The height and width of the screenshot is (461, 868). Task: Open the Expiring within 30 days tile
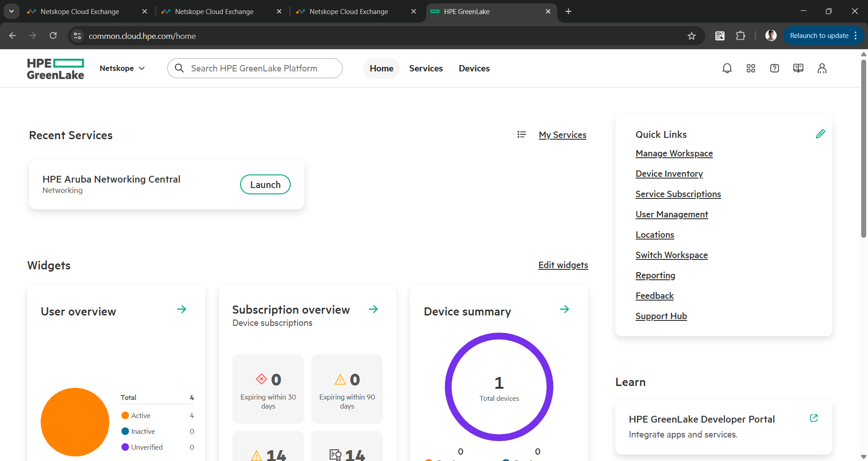click(268, 389)
